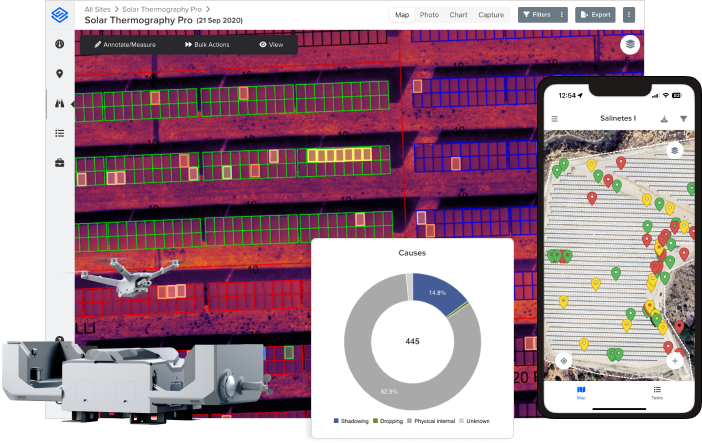702x443 pixels.
Task: Click the Physical internal legend swatch
Action: 409,421
